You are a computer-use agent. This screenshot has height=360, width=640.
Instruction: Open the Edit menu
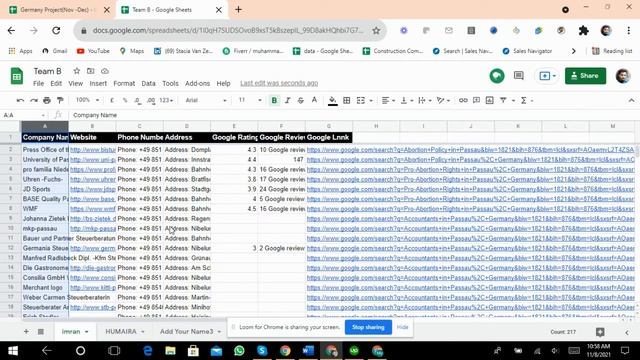56,83
